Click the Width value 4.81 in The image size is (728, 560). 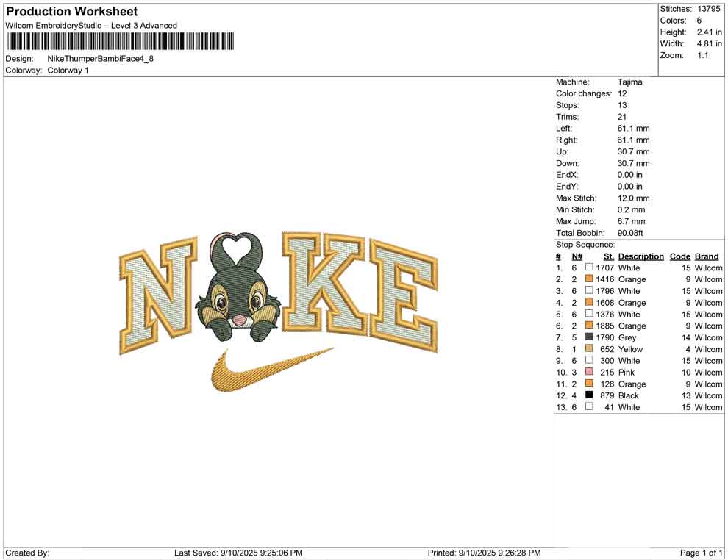point(710,43)
